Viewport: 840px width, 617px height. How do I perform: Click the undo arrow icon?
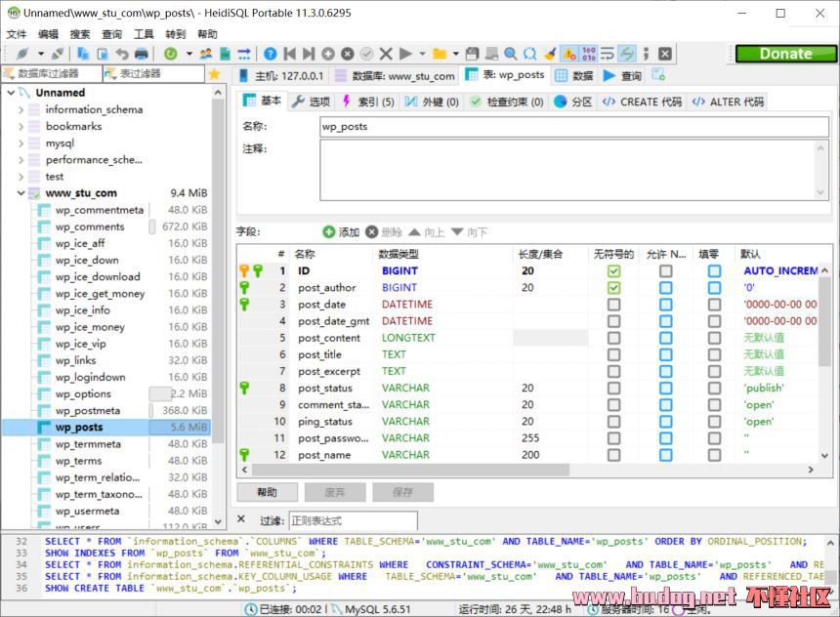point(122,54)
